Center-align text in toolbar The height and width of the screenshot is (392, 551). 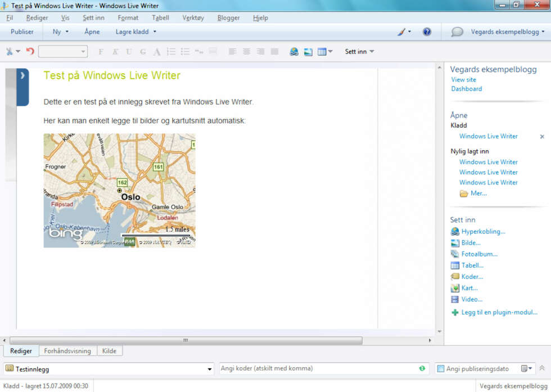[246, 52]
